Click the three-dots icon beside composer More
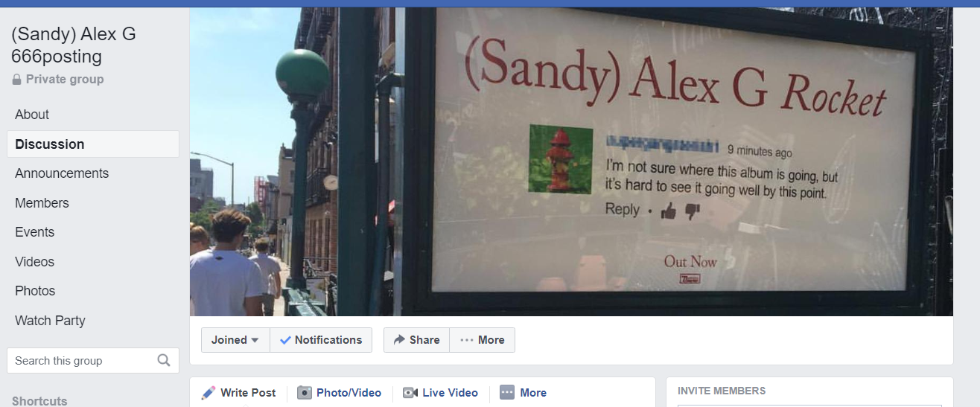This screenshot has height=407, width=980. coord(507,393)
